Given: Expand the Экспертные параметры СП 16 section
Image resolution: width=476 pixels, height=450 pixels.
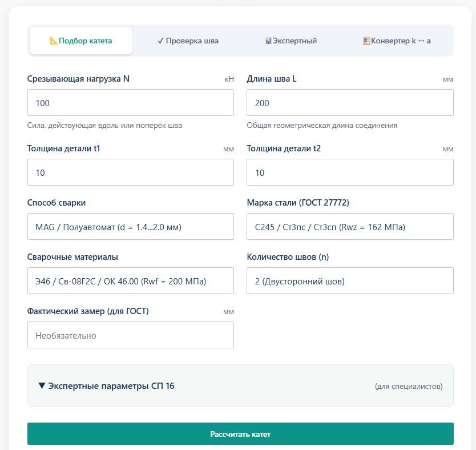Looking at the screenshot, I should [240, 385].
